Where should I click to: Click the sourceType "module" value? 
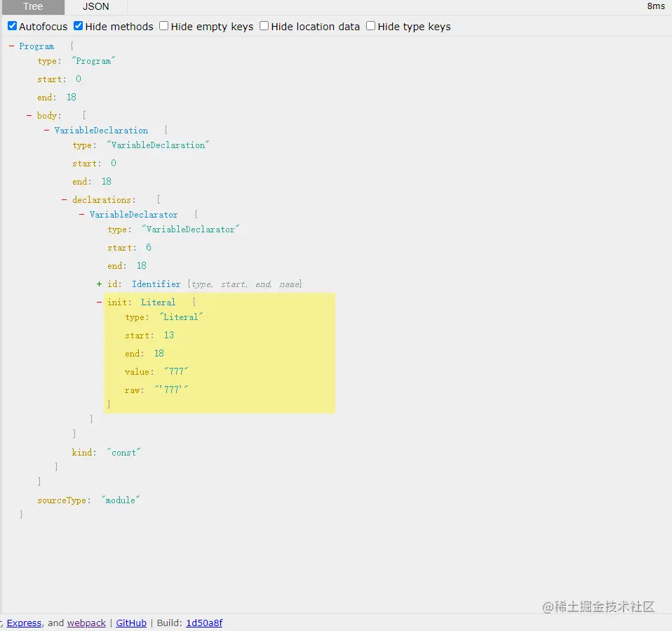(x=121, y=500)
